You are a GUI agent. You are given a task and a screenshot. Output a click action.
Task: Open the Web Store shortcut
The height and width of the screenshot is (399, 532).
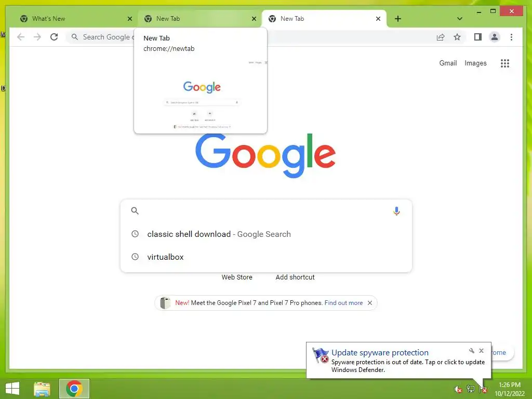(x=237, y=277)
